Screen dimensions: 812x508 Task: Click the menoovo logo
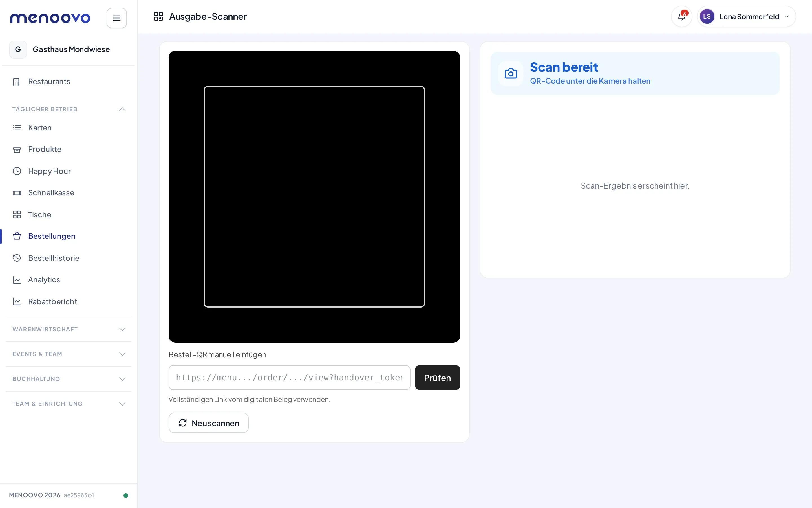[x=50, y=18]
